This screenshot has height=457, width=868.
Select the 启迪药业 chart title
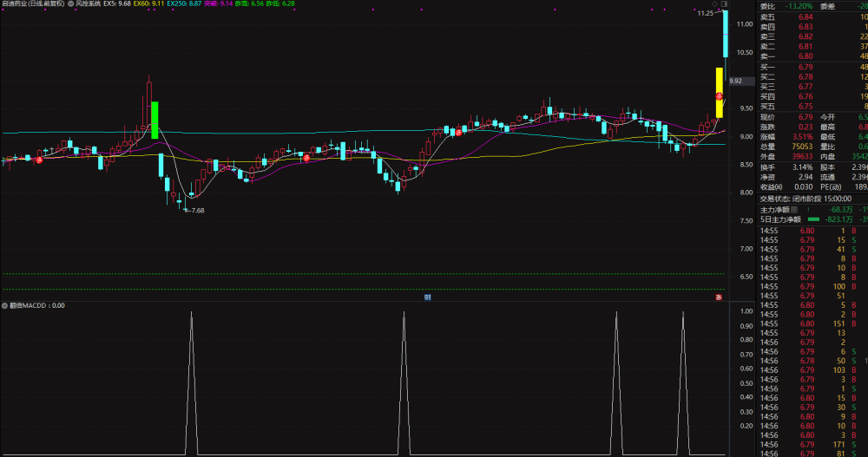point(33,3)
